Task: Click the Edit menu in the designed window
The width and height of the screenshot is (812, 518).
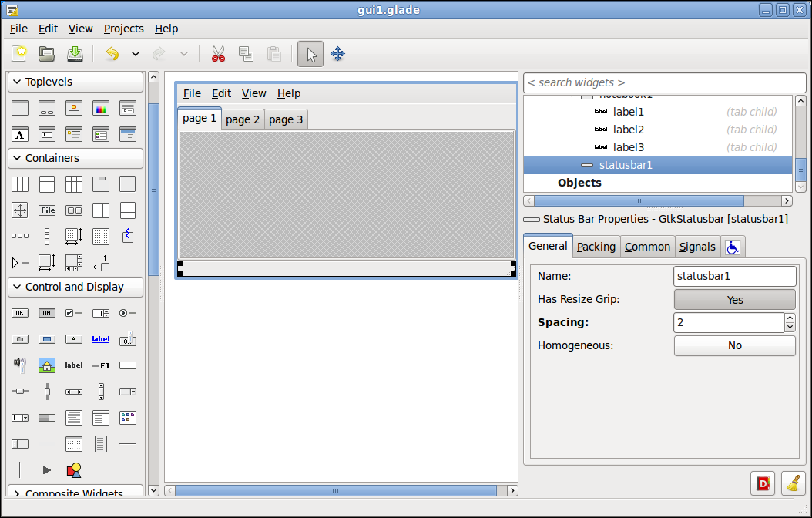Action: pyautogui.click(x=221, y=93)
